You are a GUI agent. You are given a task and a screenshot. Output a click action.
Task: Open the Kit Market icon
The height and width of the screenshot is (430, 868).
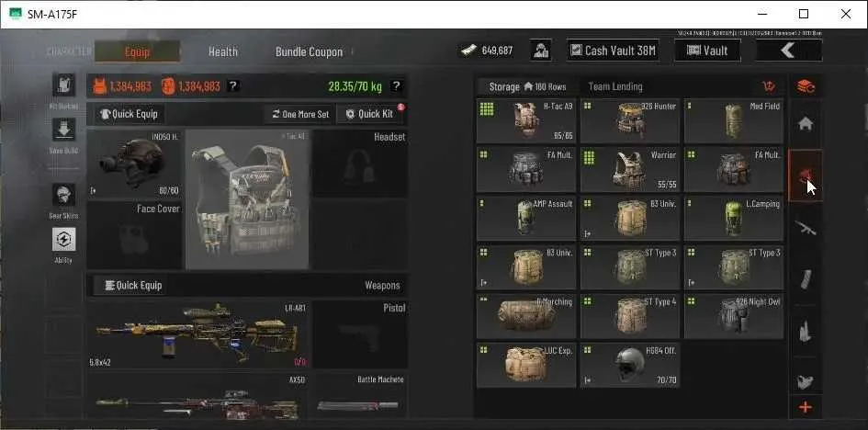63,85
